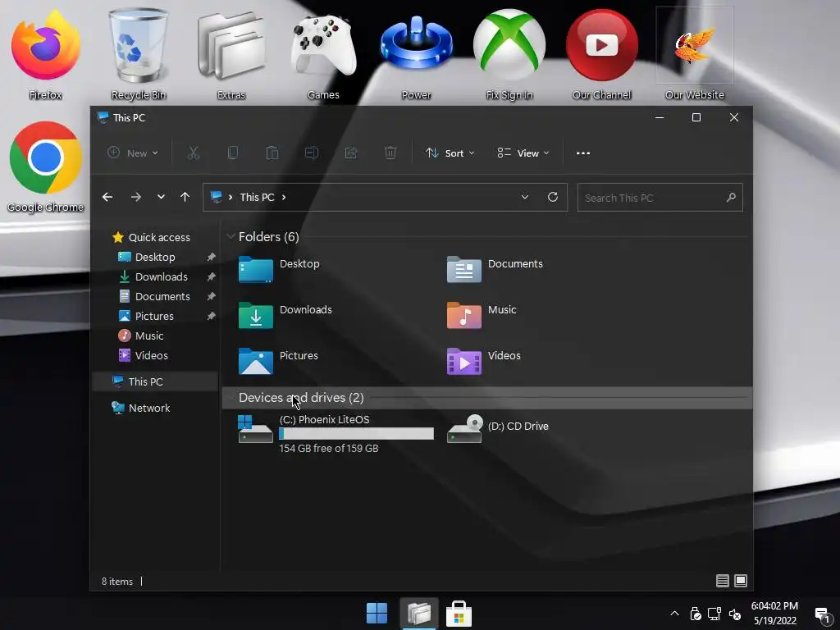The height and width of the screenshot is (630, 840).
Task: Click the muted volume tray icon
Action: 734,614
